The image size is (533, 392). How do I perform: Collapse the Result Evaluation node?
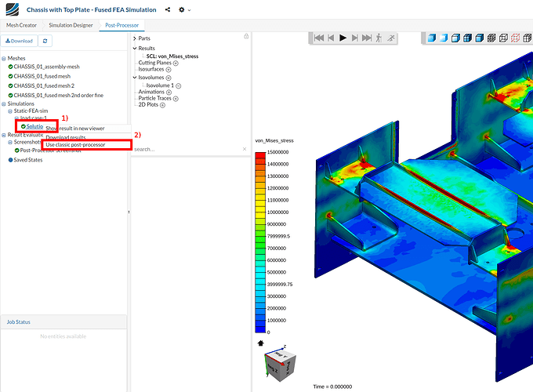(4, 135)
